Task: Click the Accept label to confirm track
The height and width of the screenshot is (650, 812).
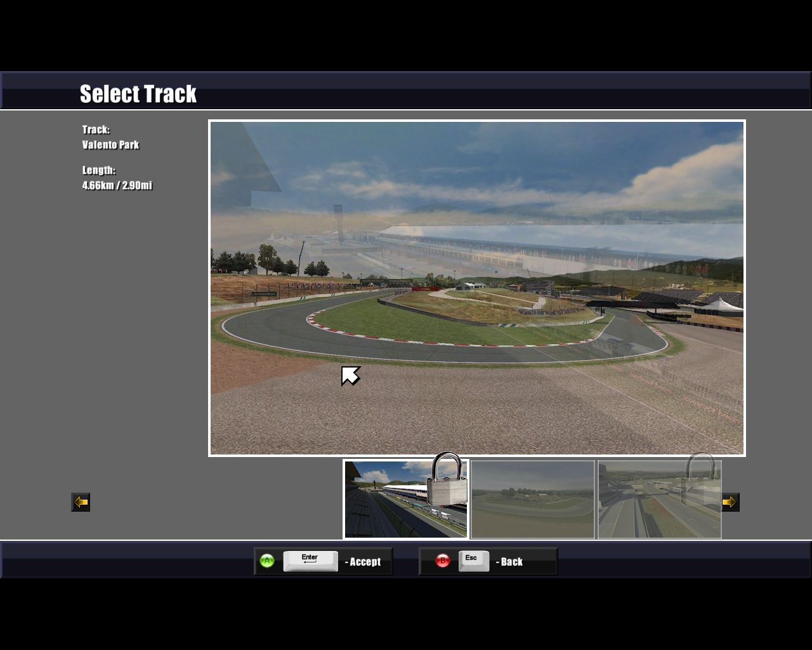Action: click(x=365, y=562)
